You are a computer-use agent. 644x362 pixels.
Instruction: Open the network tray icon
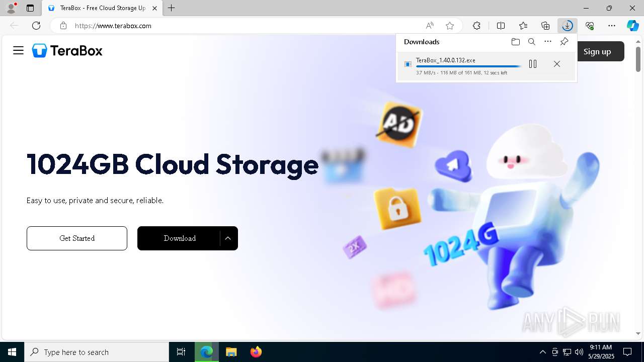pyautogui.click(x=567, y=352)
